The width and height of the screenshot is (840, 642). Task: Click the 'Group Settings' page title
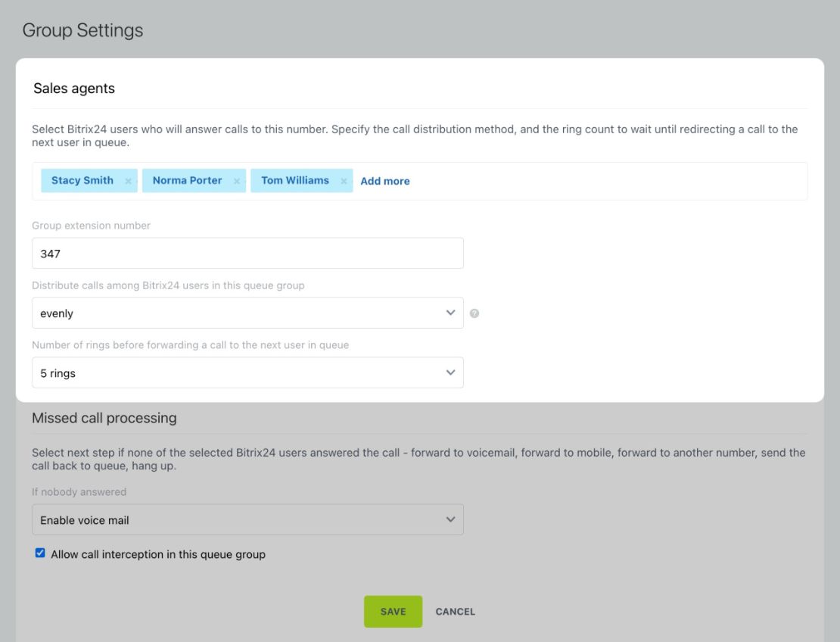pyautogui.click(x=83, y=30)
